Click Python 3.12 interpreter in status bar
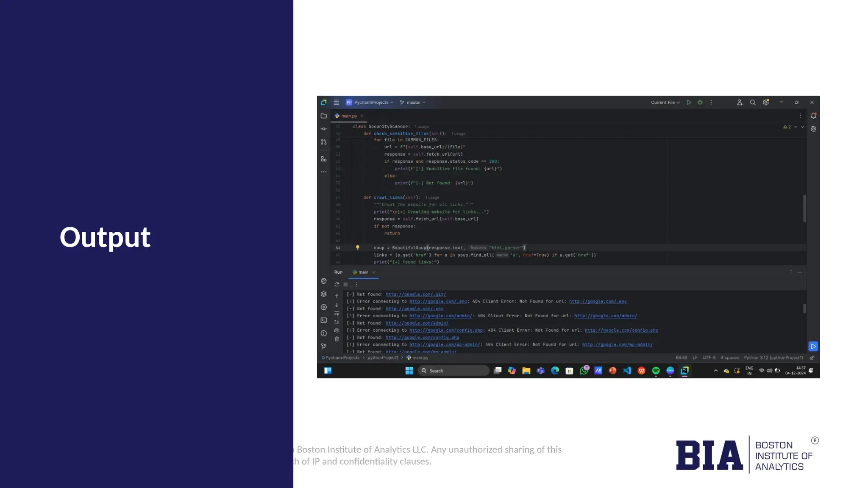 click(773, 358)
